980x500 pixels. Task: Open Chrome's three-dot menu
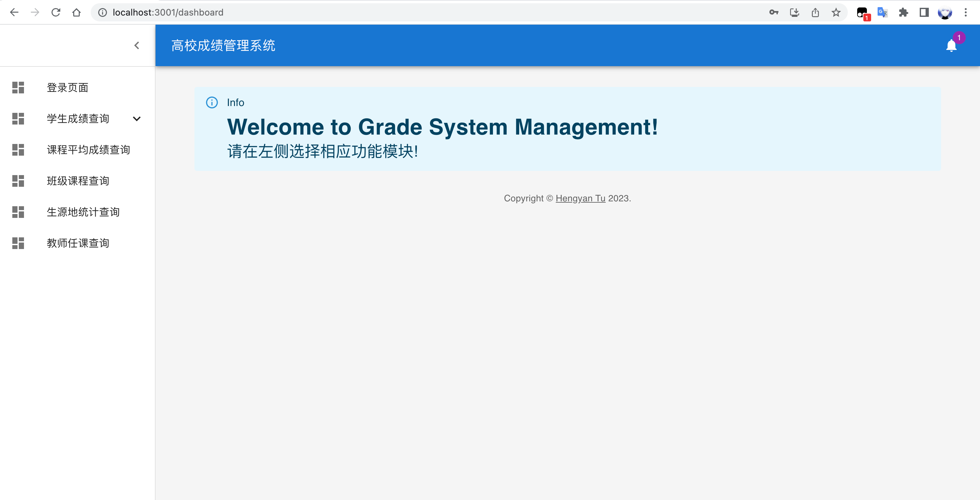[x=965, y=13]
